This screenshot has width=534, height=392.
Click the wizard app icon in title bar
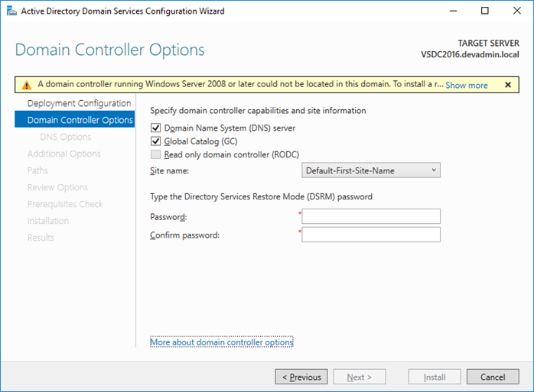(x=11, y=11)
